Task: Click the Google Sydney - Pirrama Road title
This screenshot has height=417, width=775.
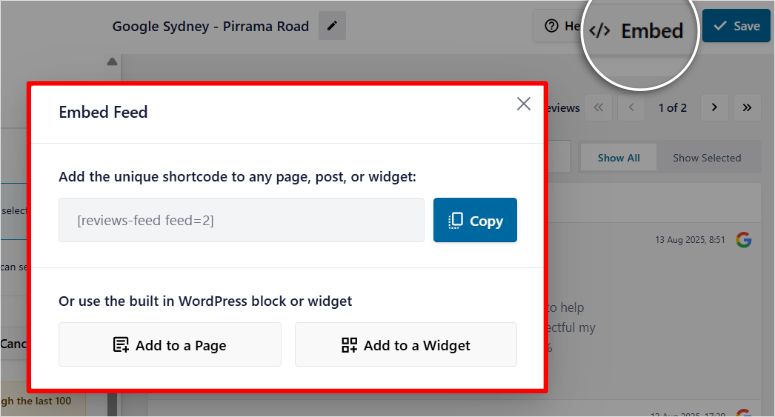Action: click(211, 26)
